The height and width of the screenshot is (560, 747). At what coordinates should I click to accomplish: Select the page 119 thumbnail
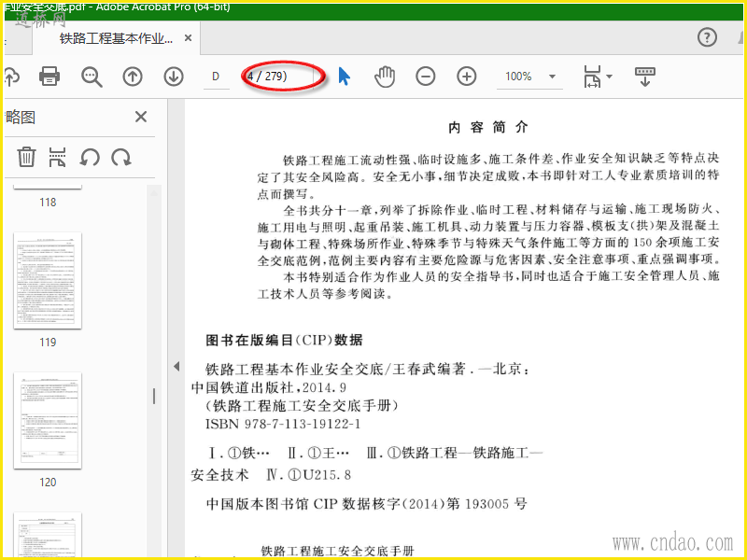pos(48,281)
